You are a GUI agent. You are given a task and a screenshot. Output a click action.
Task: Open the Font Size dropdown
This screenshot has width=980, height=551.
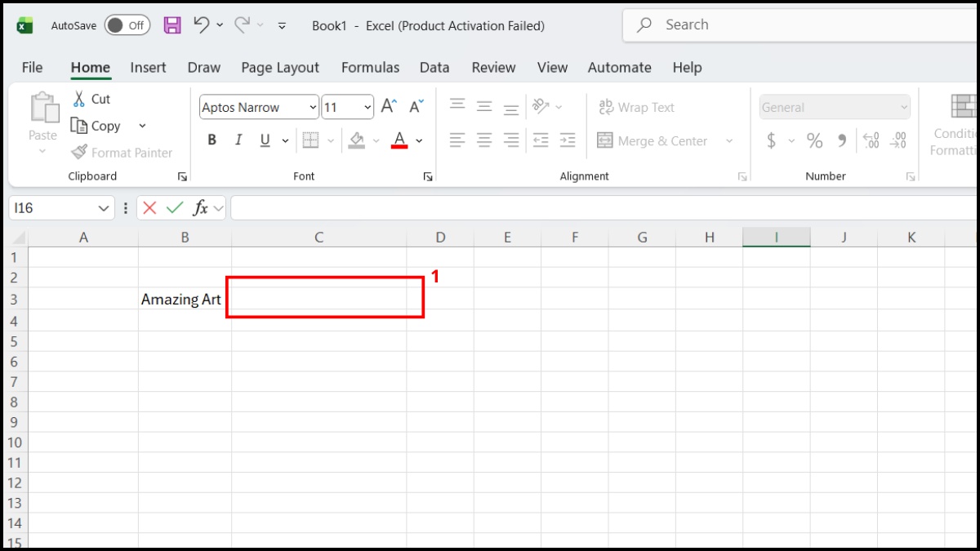coord(365,107)
